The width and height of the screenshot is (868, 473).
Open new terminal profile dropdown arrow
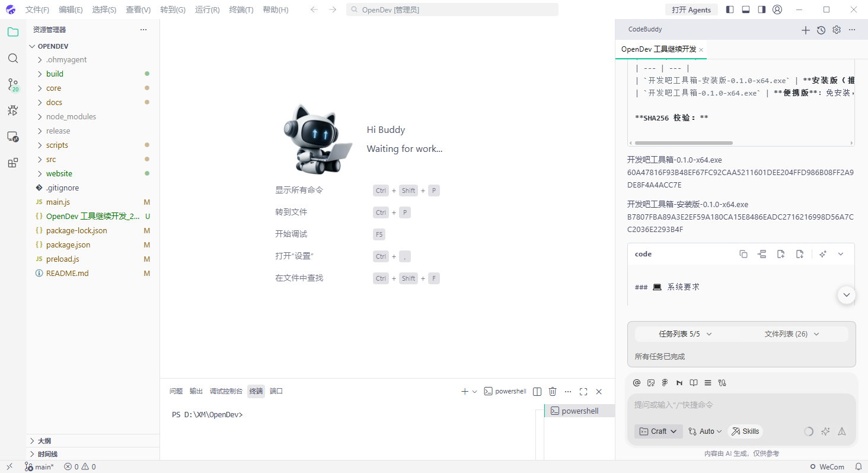(x=475, y=392)
